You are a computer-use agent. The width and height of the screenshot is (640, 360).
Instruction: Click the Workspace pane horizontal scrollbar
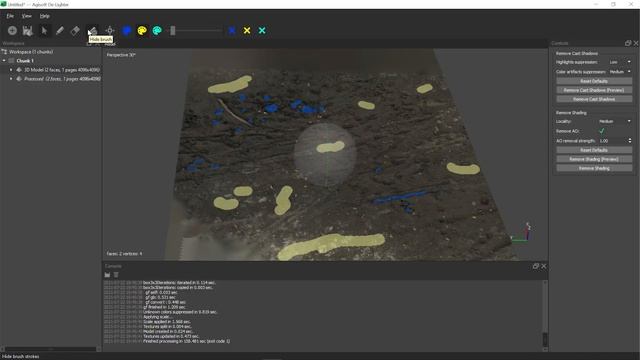pos(51,349)
